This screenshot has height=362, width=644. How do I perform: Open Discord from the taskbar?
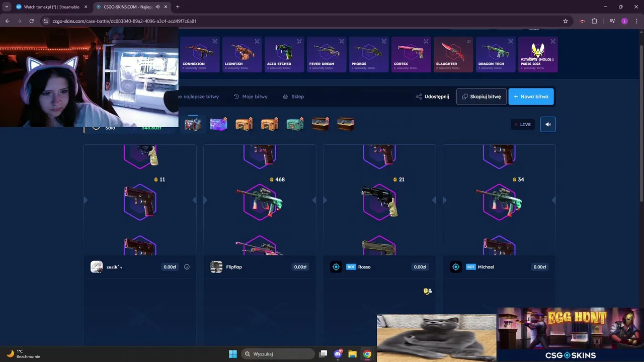[x=338, y=354]
